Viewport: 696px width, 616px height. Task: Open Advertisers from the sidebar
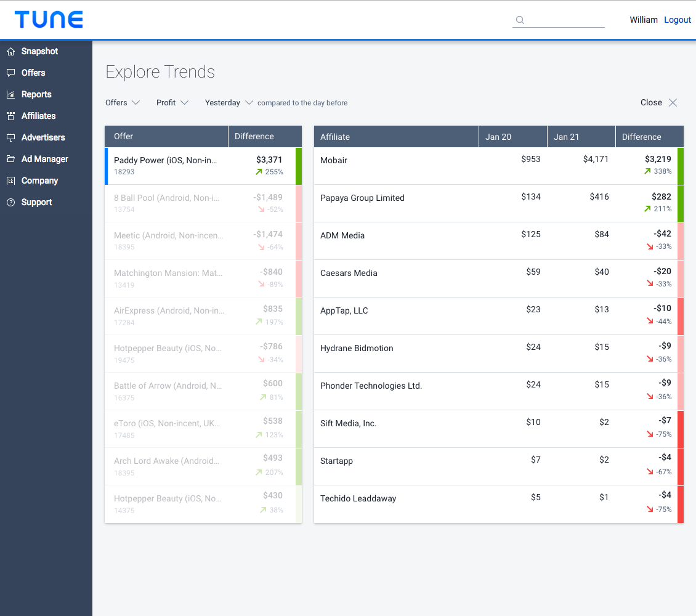[x=46, y=137]
